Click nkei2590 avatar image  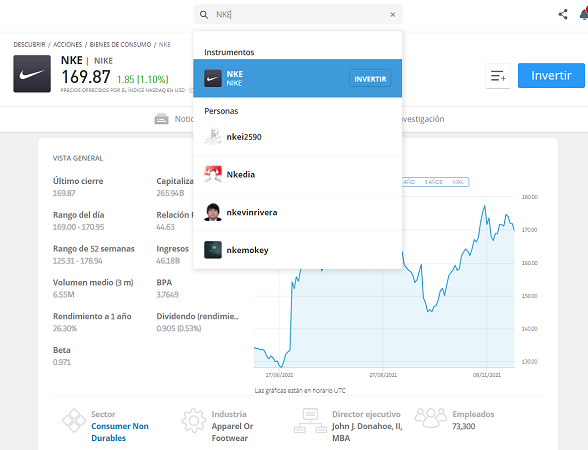tap(213, 137)
